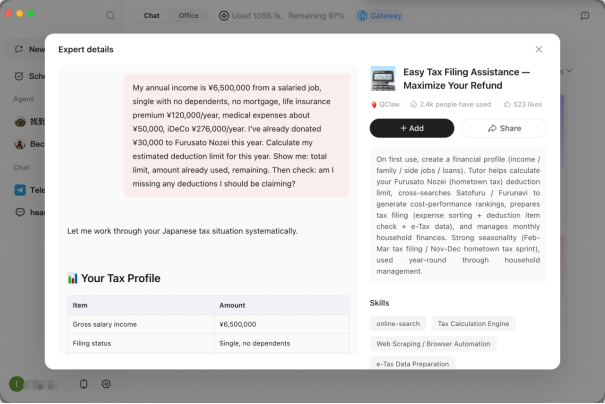
Task: Share the Easy Tax Filing expert
Action: tap(504, 128)
